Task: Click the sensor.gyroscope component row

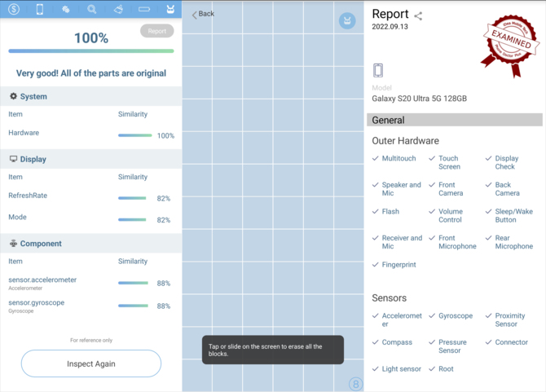Action: coord(90,306)
